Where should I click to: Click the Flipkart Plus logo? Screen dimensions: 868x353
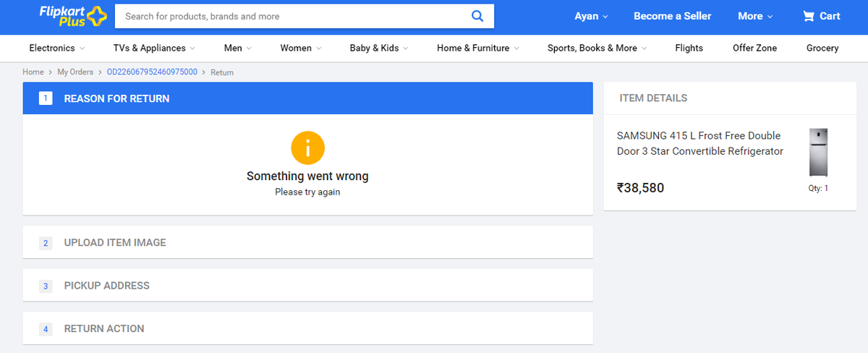click(73, 15)
